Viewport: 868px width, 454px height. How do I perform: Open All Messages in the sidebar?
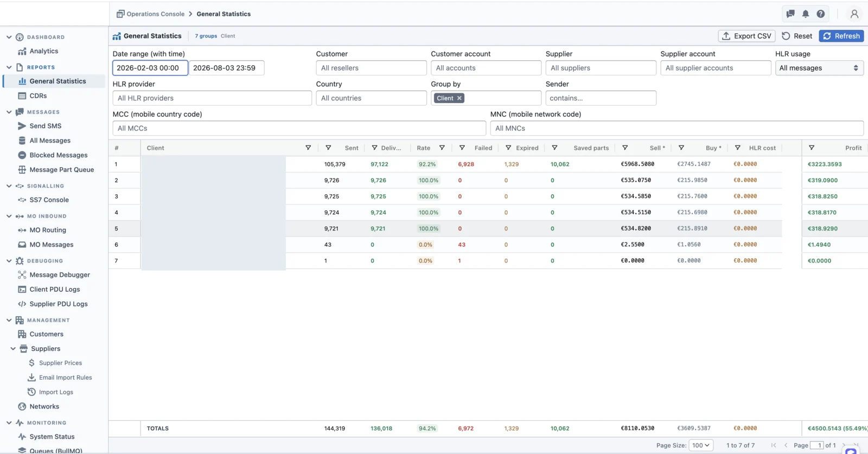pyautogui.click(x=50, y=140)
